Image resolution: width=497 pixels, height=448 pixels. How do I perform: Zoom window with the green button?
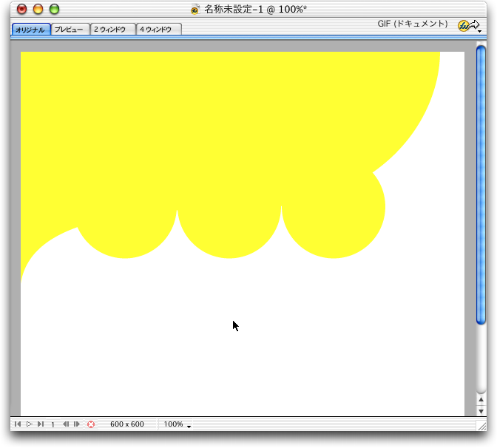[x=54, y=9]
